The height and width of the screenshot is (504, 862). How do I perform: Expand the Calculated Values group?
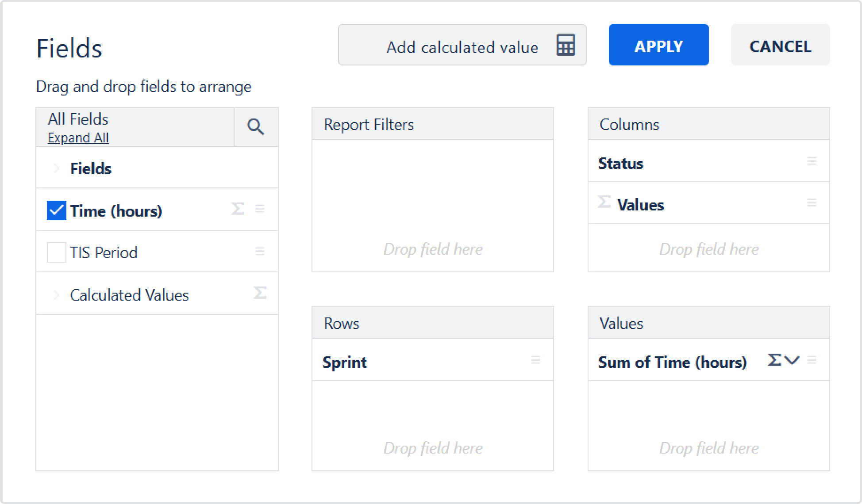[x=56, y=295]
